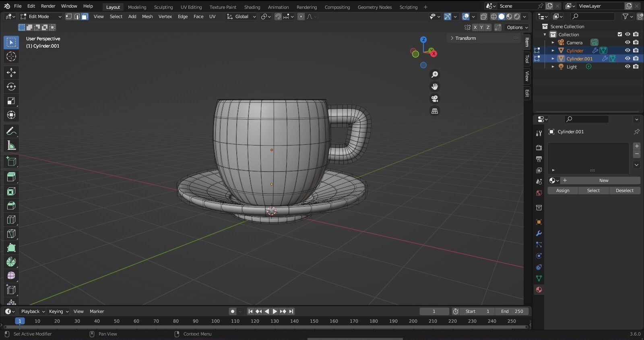The image size is (644, 340).
Task: Expand the Camera tree item
Action: [553, 42]
